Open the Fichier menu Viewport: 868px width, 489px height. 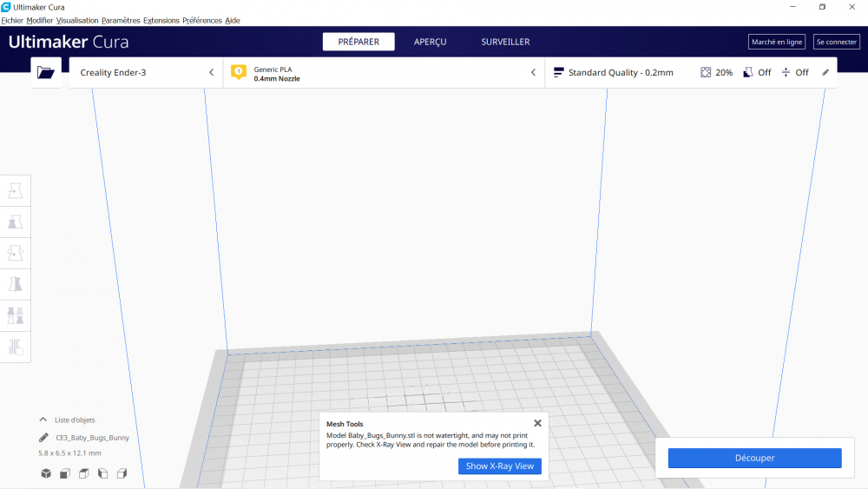tap(12, 21)
